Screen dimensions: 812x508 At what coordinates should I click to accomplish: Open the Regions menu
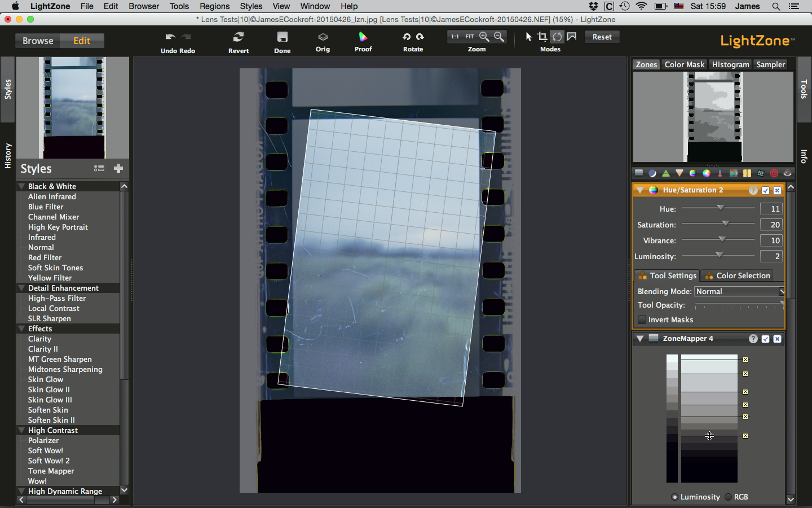[x=214, y=6]
